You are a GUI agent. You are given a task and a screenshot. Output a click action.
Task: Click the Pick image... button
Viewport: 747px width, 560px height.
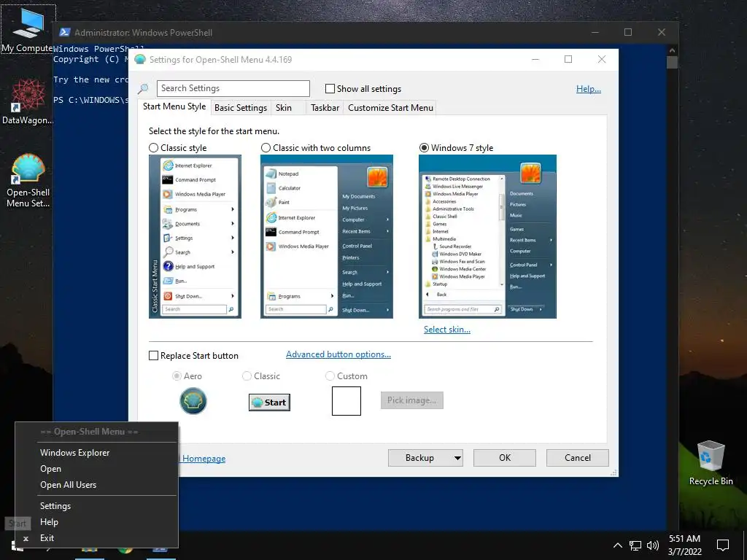click(412, 400)
